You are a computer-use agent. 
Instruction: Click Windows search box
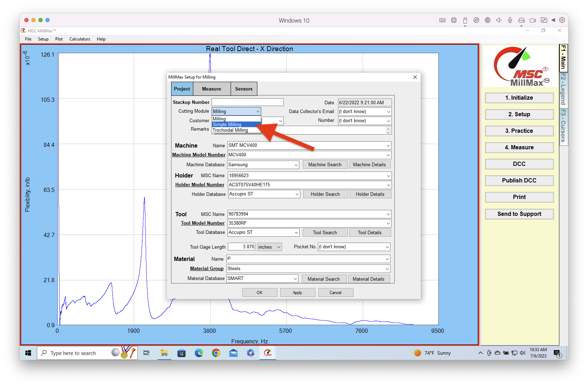coord(87,353)
